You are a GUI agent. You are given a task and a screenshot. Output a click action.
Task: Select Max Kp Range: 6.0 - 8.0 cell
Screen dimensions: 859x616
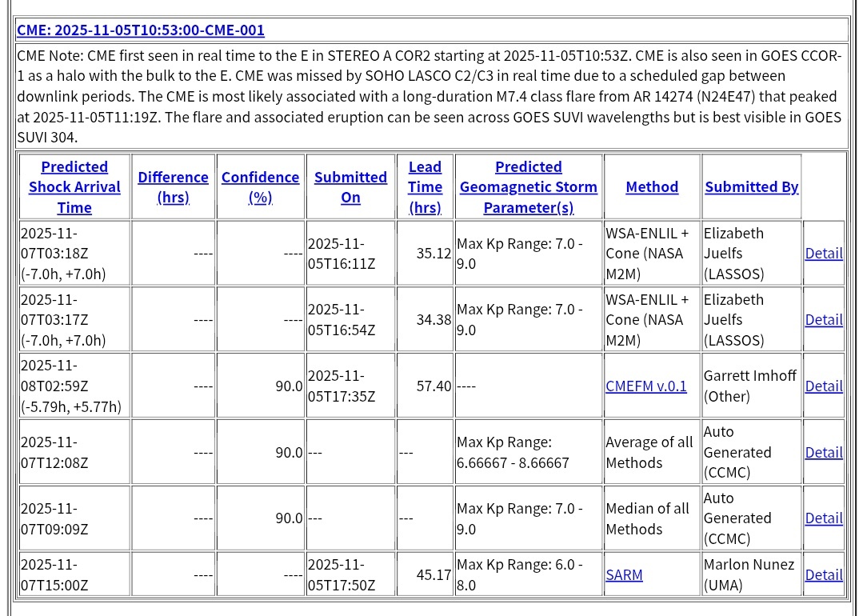click(529, 574)
